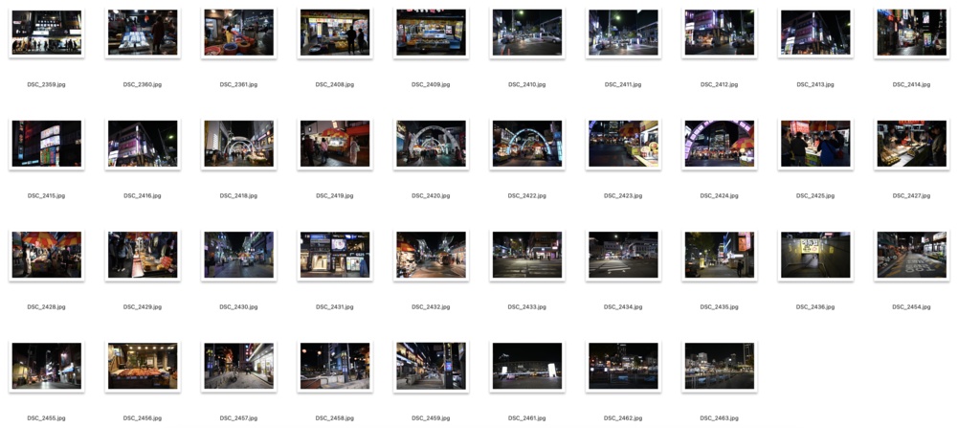Select the DSC_2413.jpg image

pyautogui.click(x=815, y=33)
